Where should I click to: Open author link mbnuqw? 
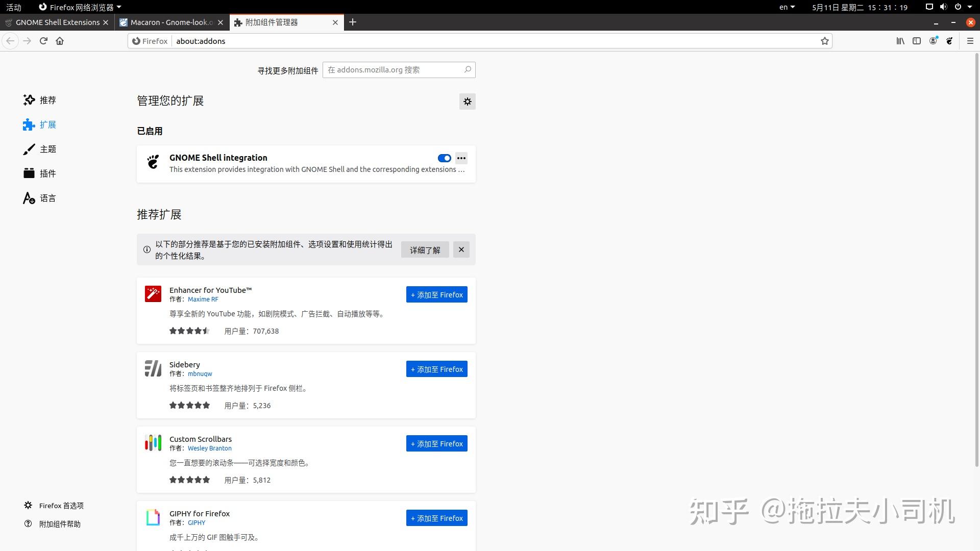coord(200,374)
